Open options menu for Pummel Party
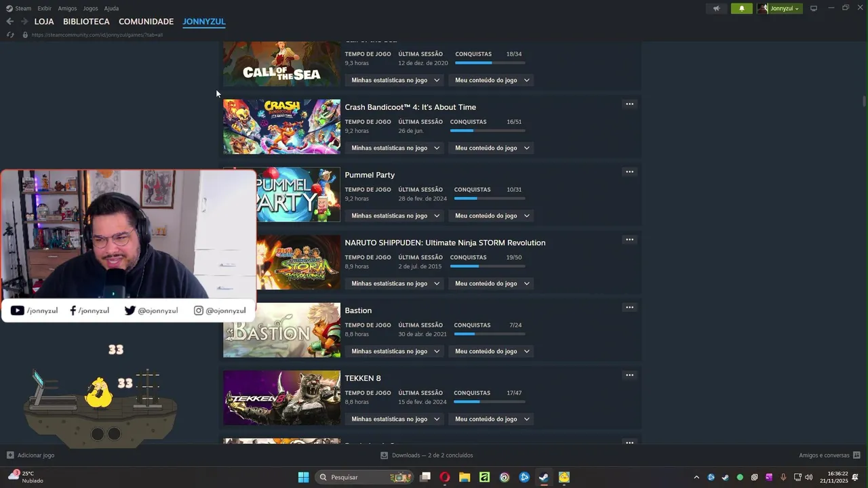 (x=629, y=171)
